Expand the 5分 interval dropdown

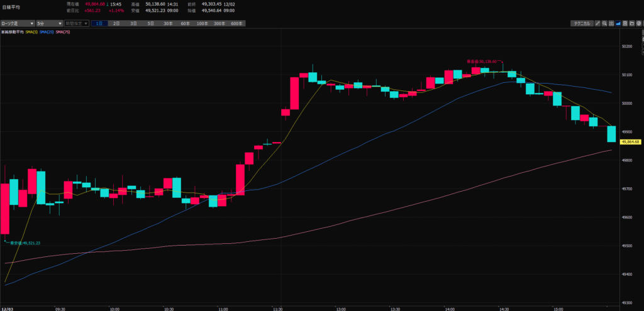pyautogui.click(x=49, y=23)
